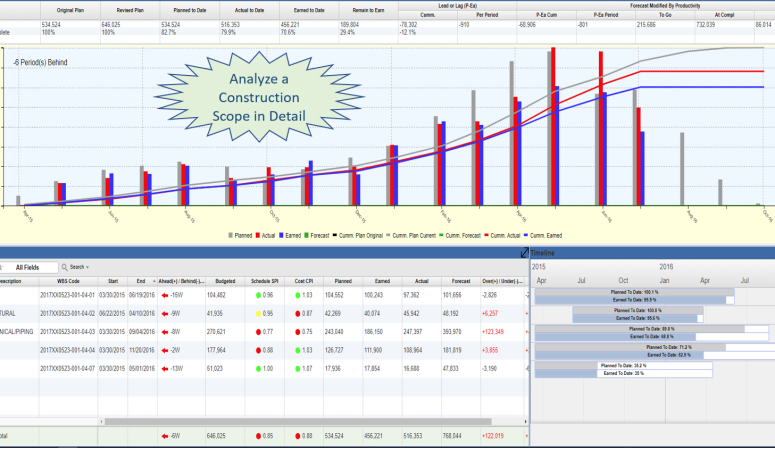Click yellow Schedule SPI indicator 0.95
Screen dimensions: 775x450
click(x=256, y=312)
